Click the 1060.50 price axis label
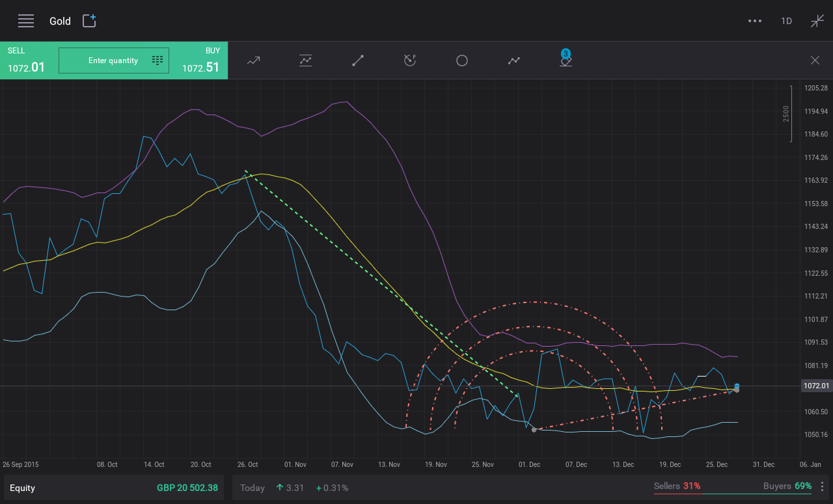833x504 pixels. point(816,412)
